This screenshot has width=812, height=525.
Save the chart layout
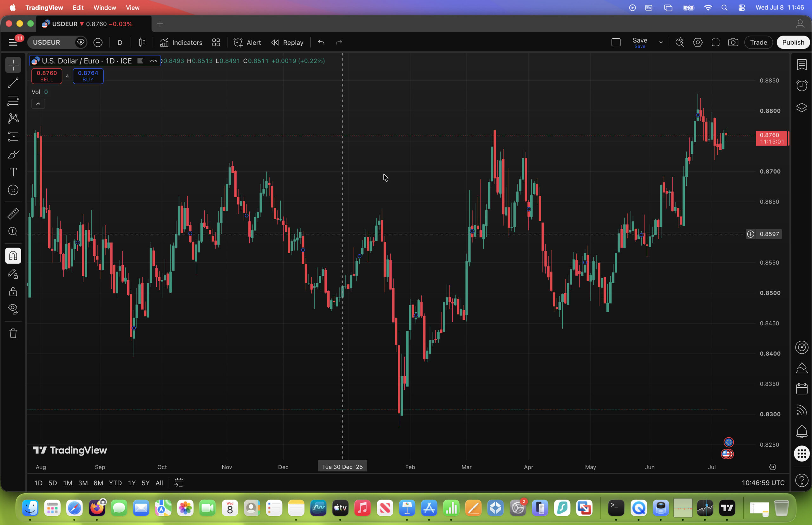tap(639, 42)
